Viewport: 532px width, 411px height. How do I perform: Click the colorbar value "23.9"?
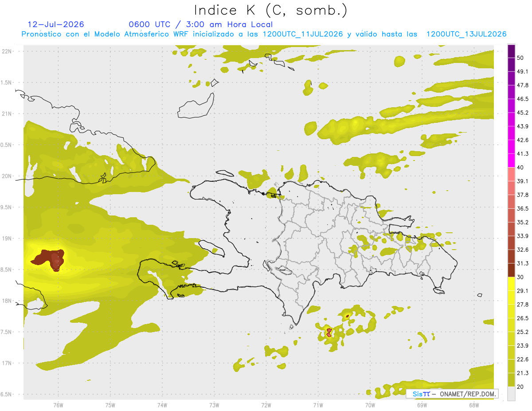(x=523, y=346)
